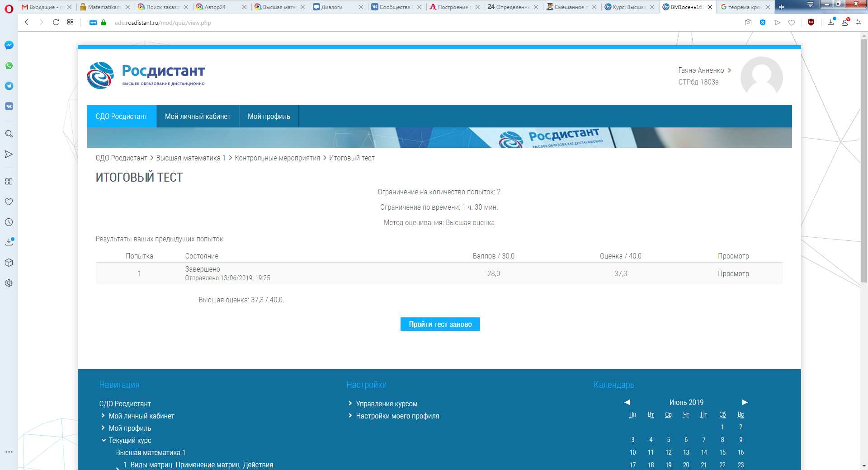Go to next month in calendar
The height and width of the screenshot is (470, 868).
click(x=745, y=402)
